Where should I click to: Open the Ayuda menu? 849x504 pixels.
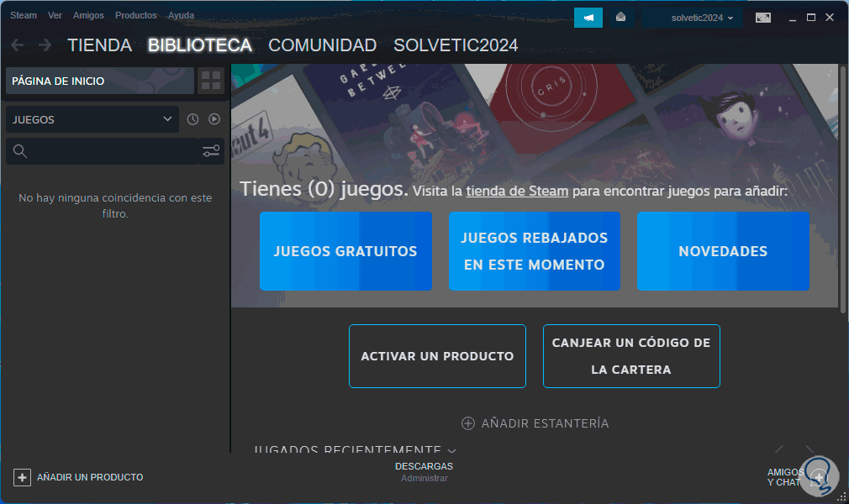[x=181, y=15]
